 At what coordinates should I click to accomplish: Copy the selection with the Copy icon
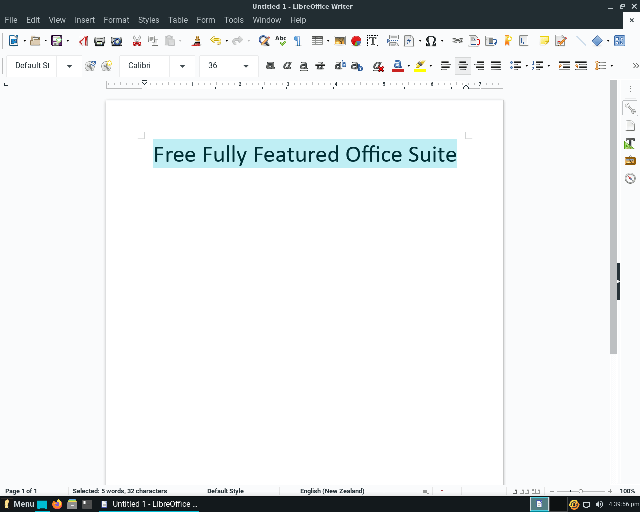153,41
